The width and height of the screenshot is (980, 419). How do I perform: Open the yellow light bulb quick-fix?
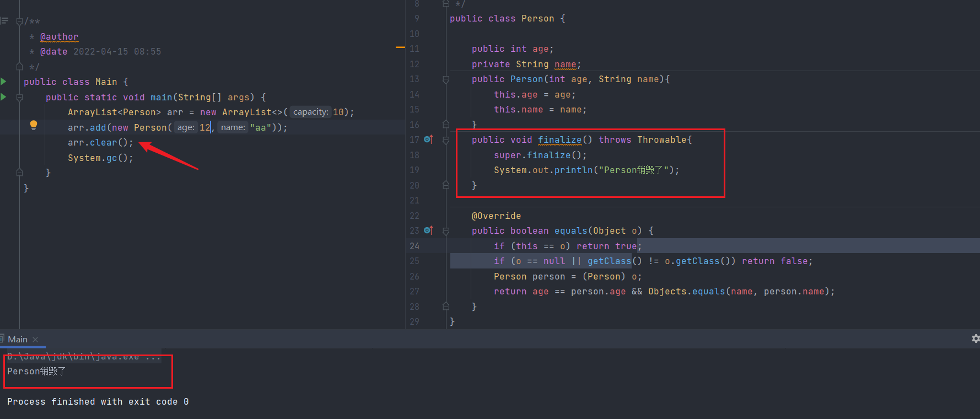coord(34,125)
